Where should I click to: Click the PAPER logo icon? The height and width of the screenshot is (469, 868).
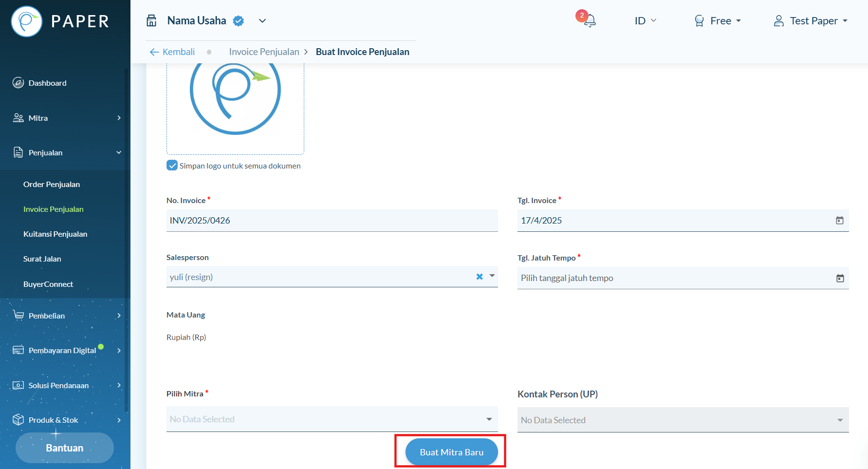click(x=27, y=21)
